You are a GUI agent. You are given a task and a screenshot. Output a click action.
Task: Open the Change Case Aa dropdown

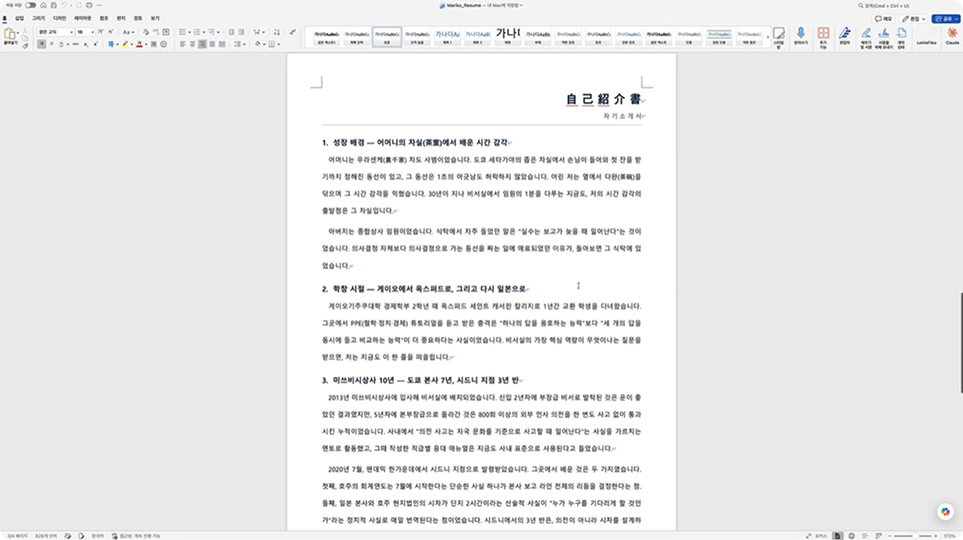pyautogui.click(x=128, y=32)
